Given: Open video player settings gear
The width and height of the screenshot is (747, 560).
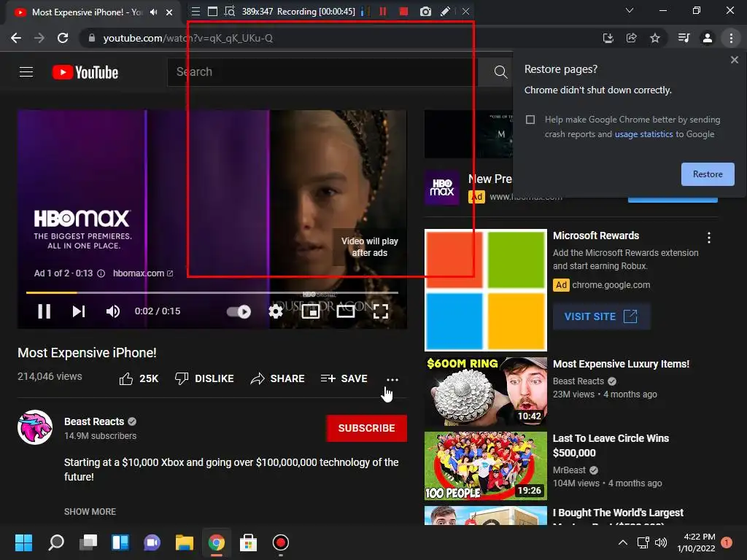Looking at the screenshot, I should point(275,311).
